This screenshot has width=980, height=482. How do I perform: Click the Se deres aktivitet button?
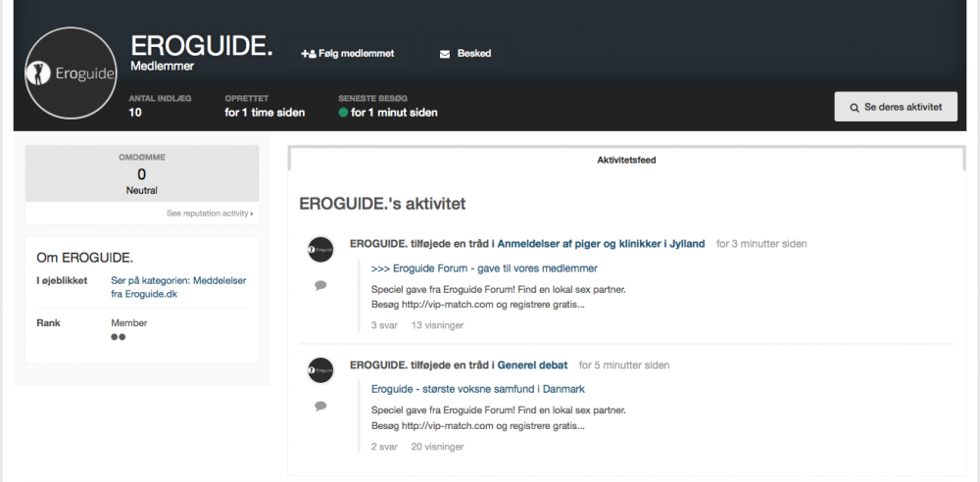point(896,107)
